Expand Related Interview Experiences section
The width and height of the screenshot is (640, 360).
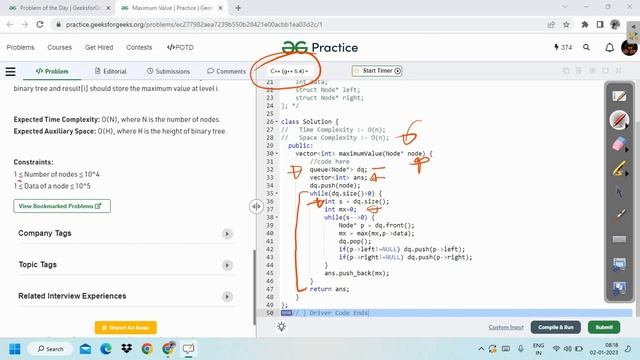227,296
